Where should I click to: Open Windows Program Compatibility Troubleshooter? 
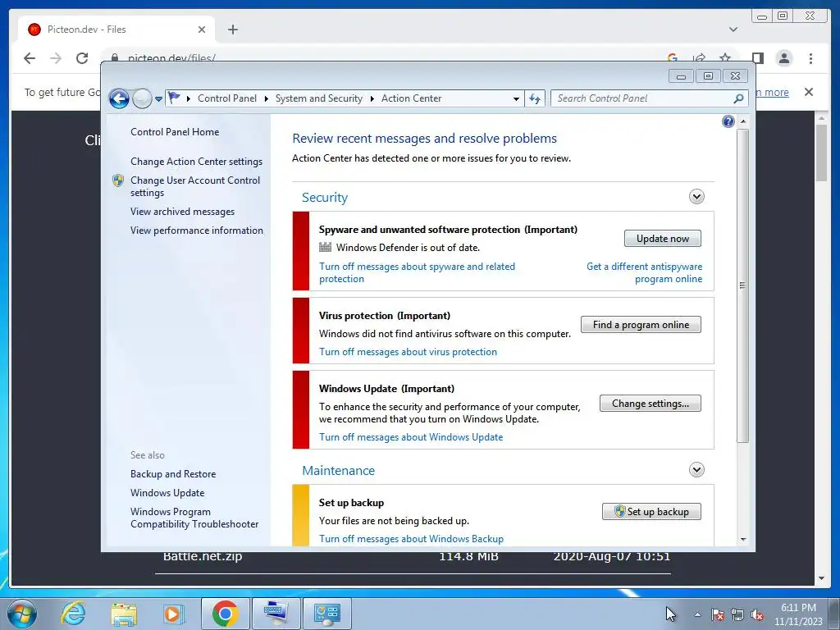[194, 518]
